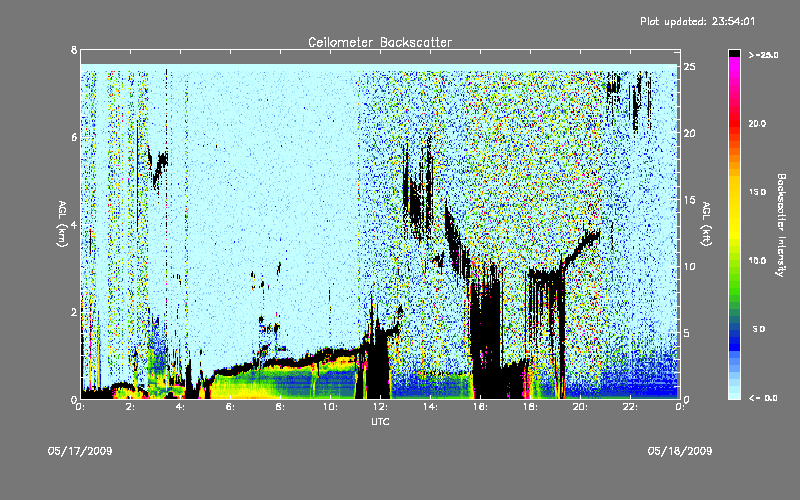This screenshot has height=500, width=800.
Task: Click the colorbar value 10.0
Action: pyautogui.click(x=757, y=260)
